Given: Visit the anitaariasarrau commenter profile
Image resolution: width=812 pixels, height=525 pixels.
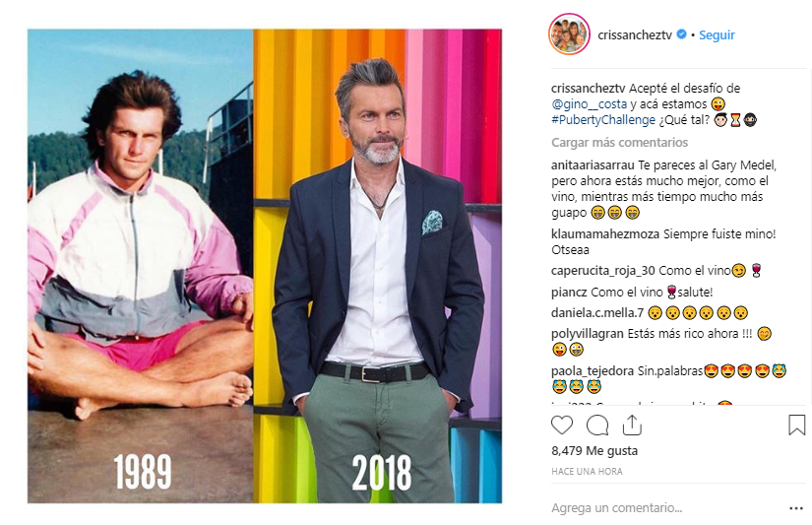Looking at the screenshot, I should (x=593, y=165).
